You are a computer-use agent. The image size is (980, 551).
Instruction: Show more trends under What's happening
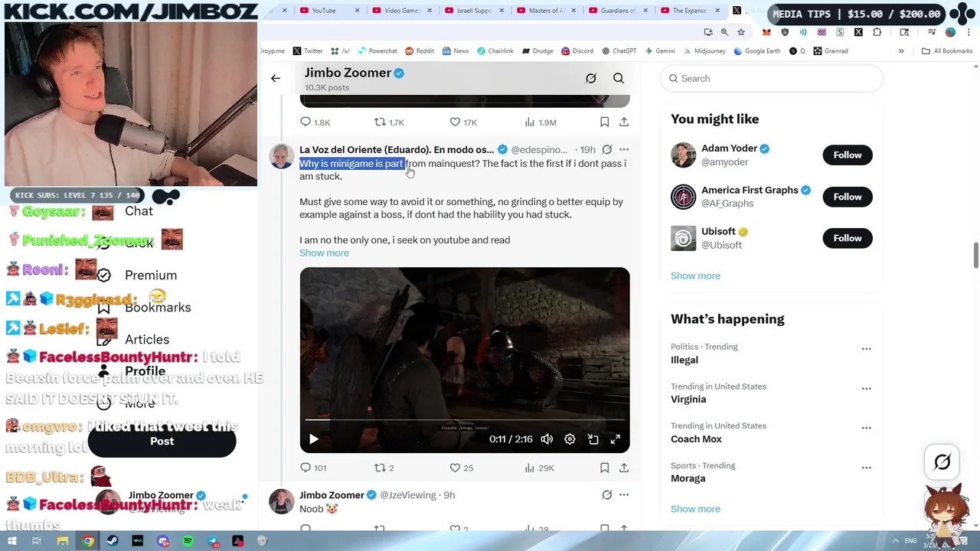click(695, 509)
